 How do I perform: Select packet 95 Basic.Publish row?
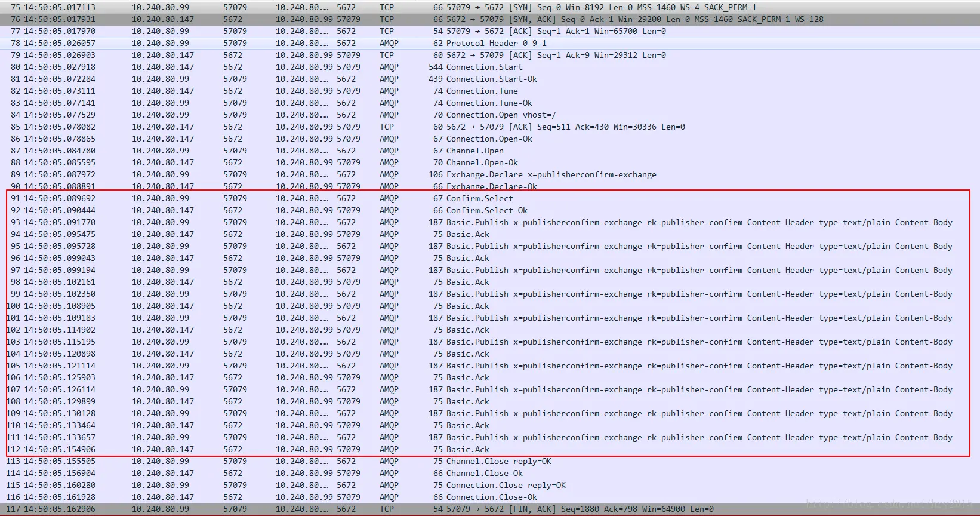click(x=490, y=246)
